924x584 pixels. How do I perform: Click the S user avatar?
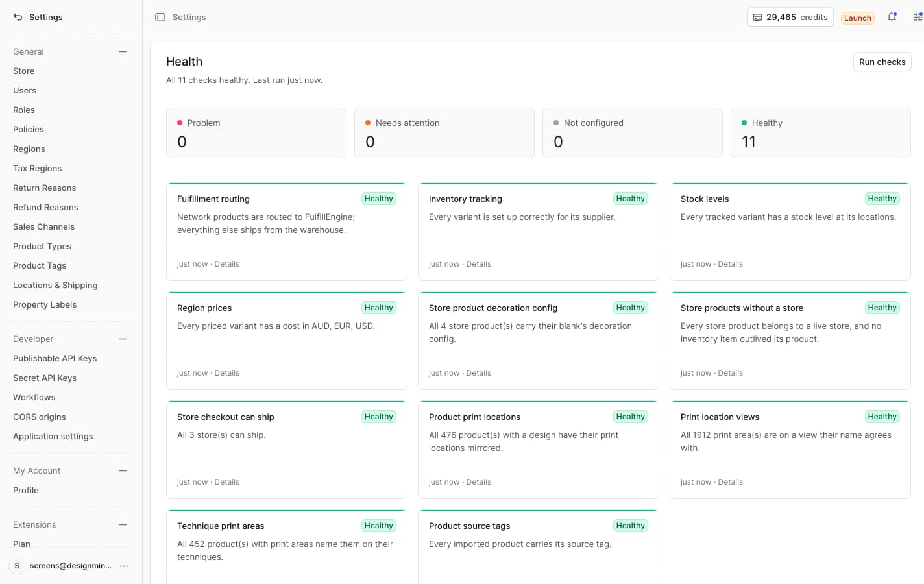[17, 566]
